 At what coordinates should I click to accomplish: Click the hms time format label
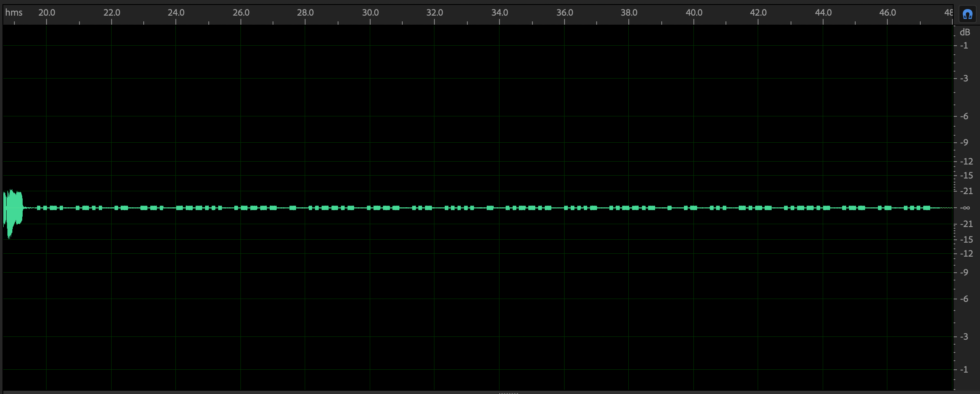[x=14, y=13]
